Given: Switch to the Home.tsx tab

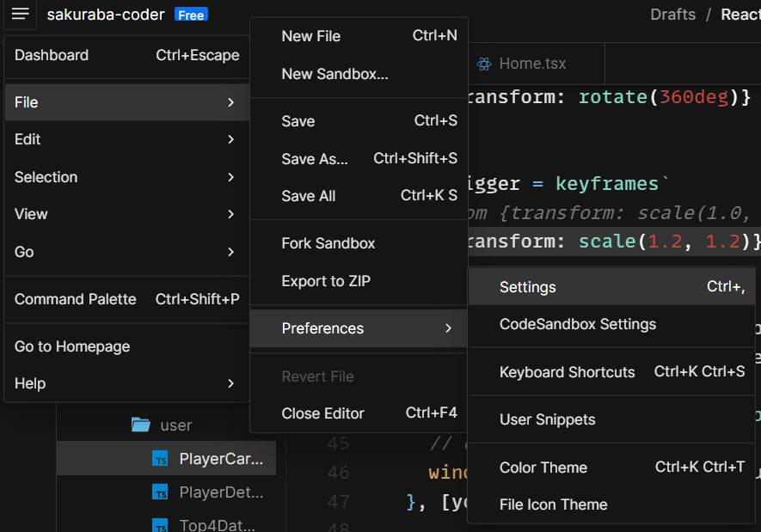Looking at the screenshot, I should (x=537, y=64).
